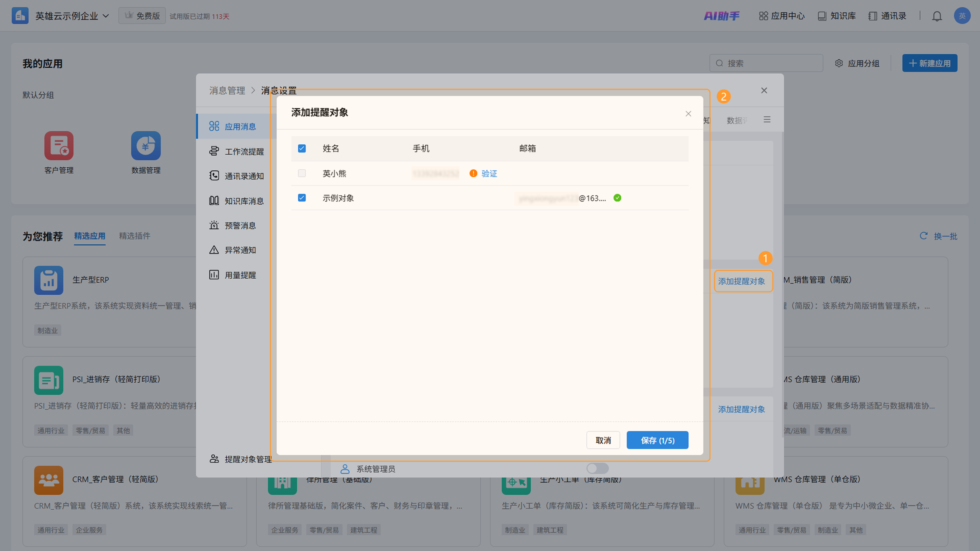Uncheck the 示例对象 row checkbox
Viewport: 980px width, 551px height.
point(302,198)
